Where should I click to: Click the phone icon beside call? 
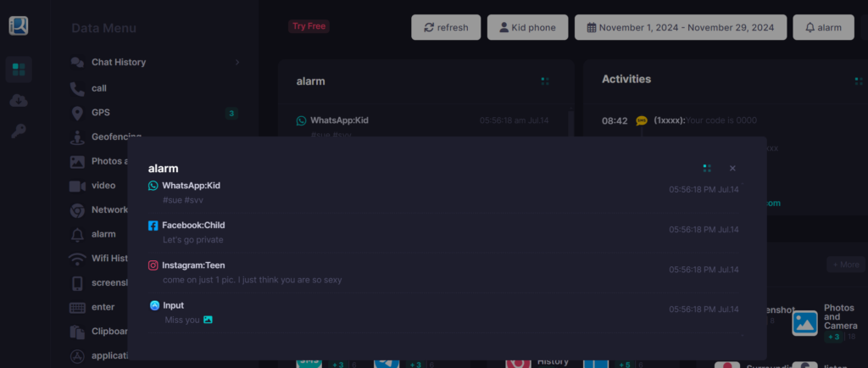click(x=77, y=88)
